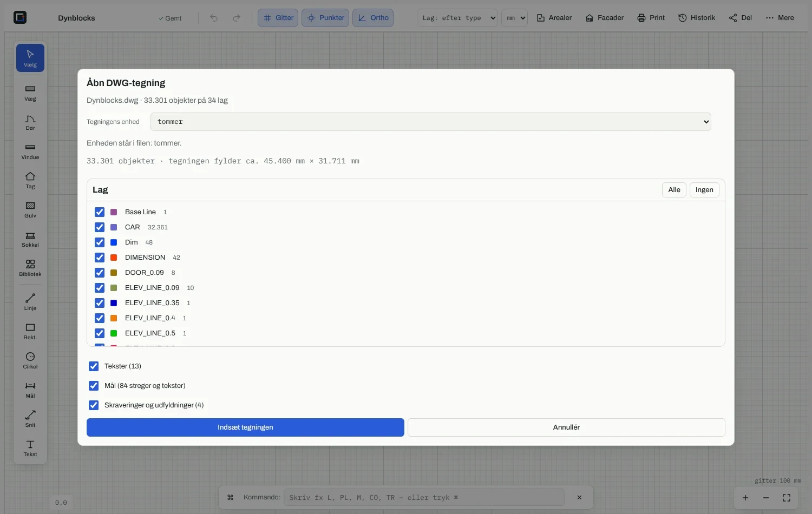Select the Vælg pointer tool
Image resolution: width=812 pixels, height=514 pixels.
pos(30,58)
